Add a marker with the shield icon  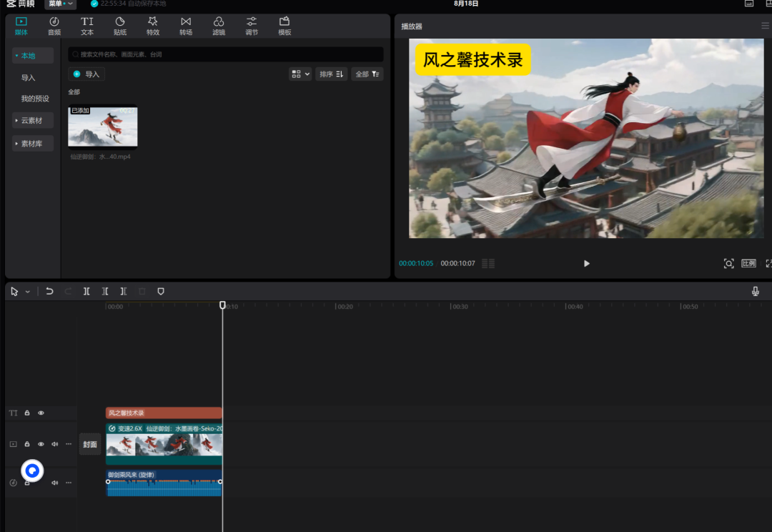coord(161,291)
